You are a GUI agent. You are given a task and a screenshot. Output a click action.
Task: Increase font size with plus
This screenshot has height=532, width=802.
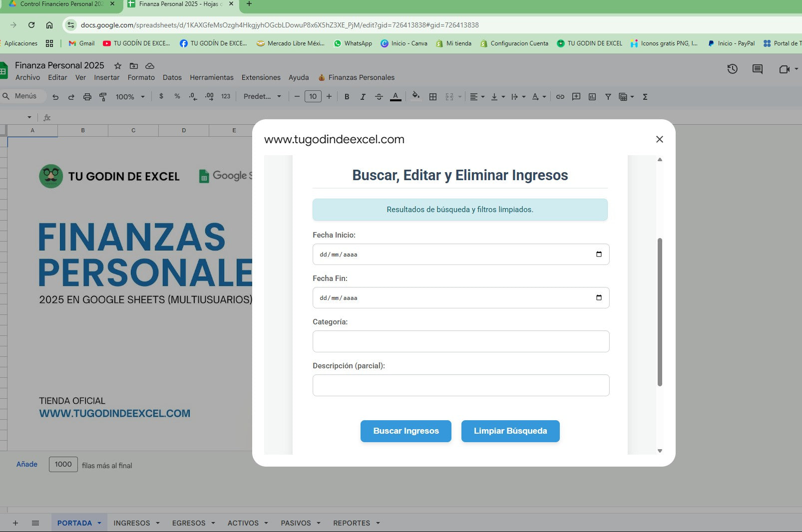(329, 96)
